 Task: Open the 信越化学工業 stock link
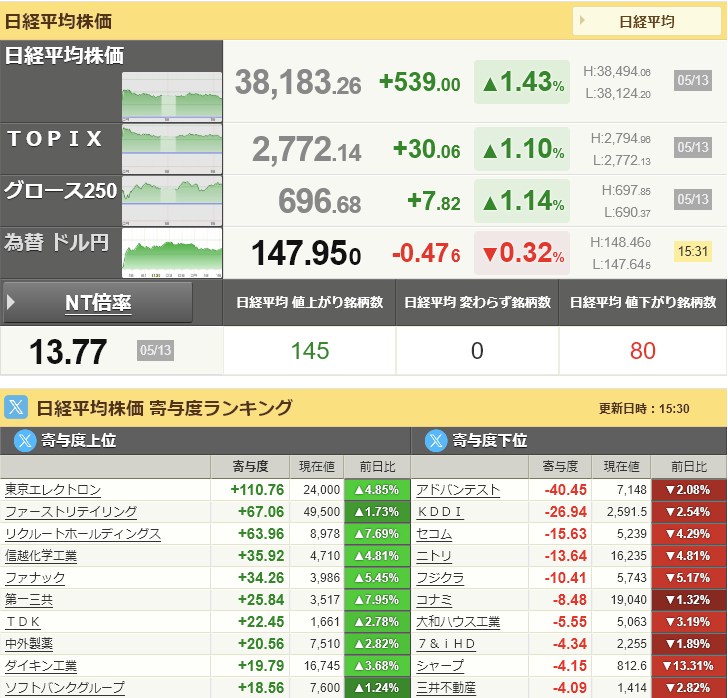click(41, 555)
